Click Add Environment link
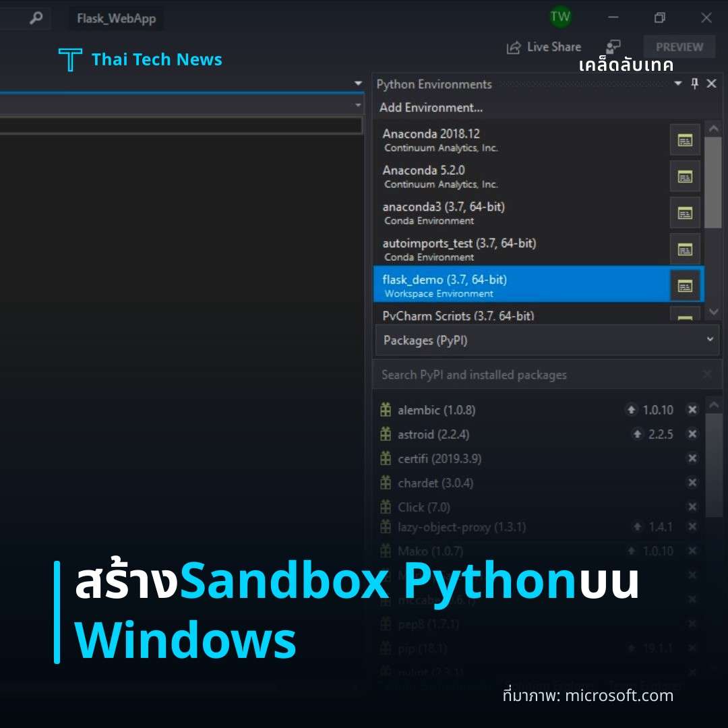Image resolution: width=728 pixels, height=728 pixels. click(x=431, y=108)
